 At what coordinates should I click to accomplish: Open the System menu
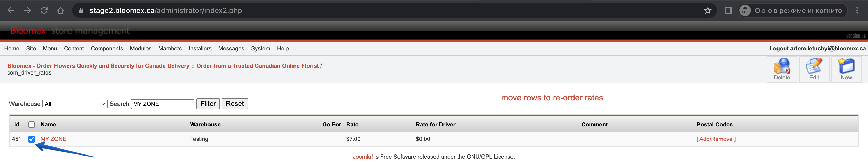tap(261, 48)
